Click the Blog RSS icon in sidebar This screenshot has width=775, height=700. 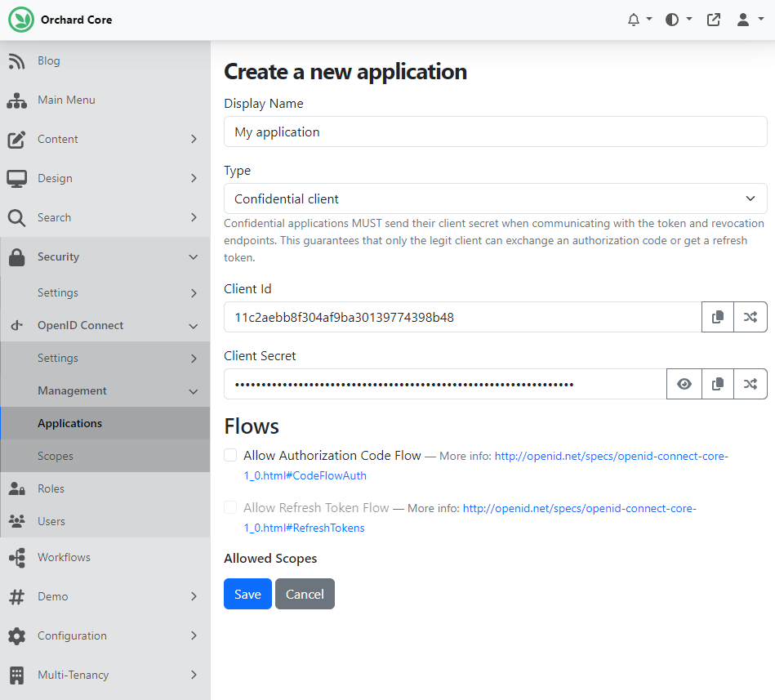[x=16, y=60]
